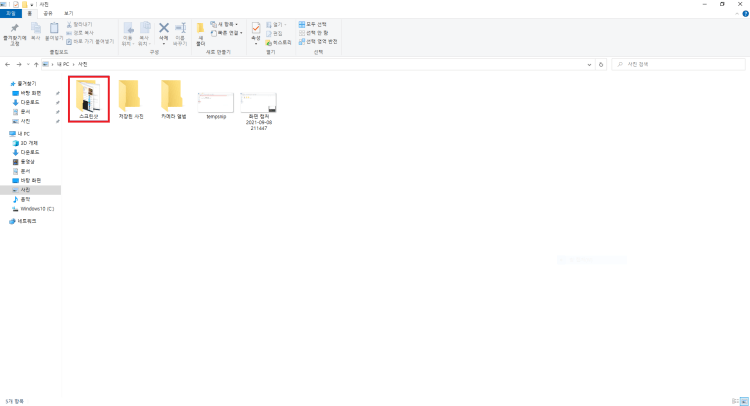Click 선택 영역 반전 (invert selection)
Screen dimensions: 750x406
click(x=318, y=42)
